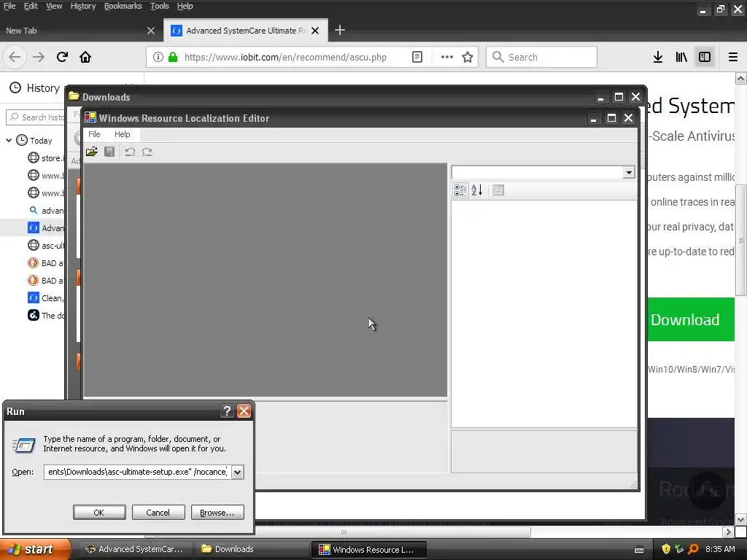This screenshot has height=560, width=747.
Task: Bookmark this page with the star icon
Action: [468, 57]
